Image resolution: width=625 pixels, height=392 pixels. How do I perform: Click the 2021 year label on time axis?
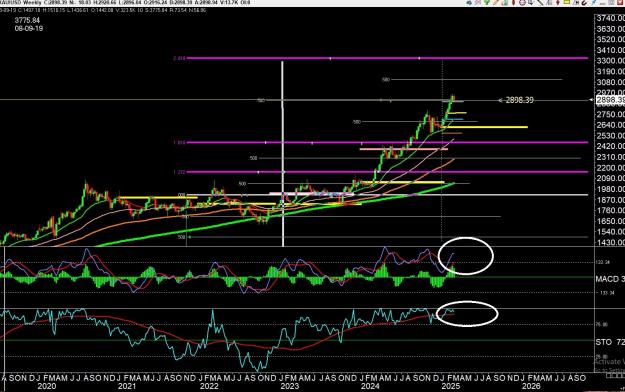coord(127,386)
